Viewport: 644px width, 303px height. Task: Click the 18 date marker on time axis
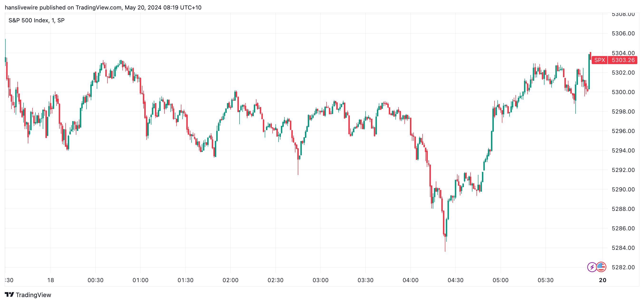pyautogui.click(x=51, y=280)
